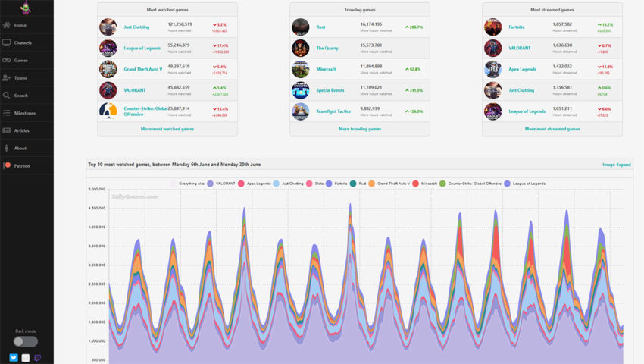Click the Image link above the chart

coord(608,165)
